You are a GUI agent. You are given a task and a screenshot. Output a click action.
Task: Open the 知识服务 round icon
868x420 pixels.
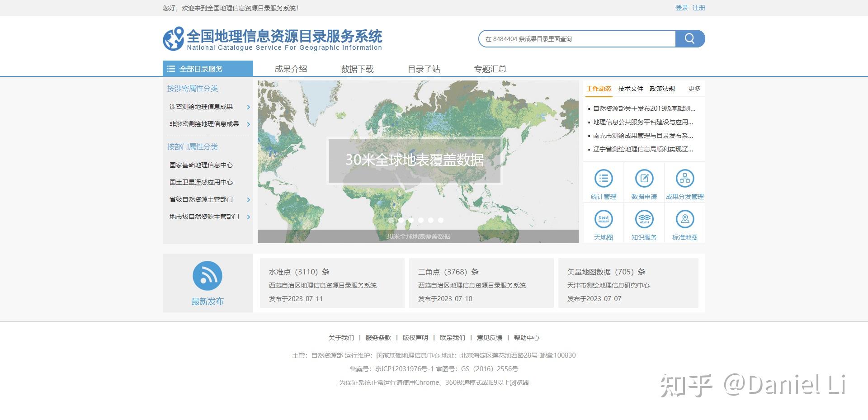pos(644,219)
